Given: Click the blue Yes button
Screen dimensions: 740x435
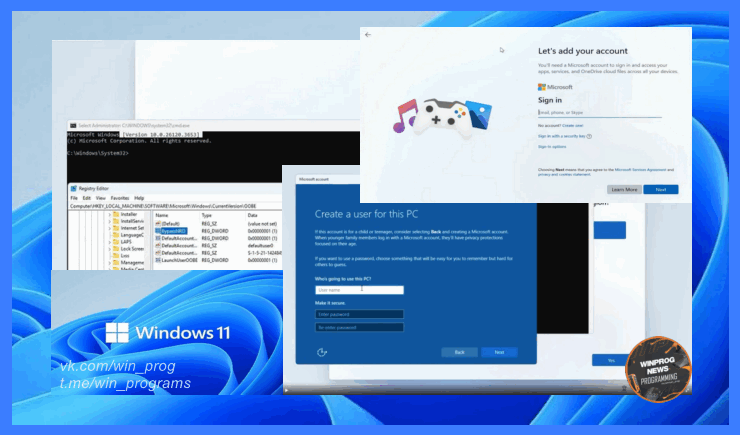Looking at the screenshot, I should tap(611, 360).
